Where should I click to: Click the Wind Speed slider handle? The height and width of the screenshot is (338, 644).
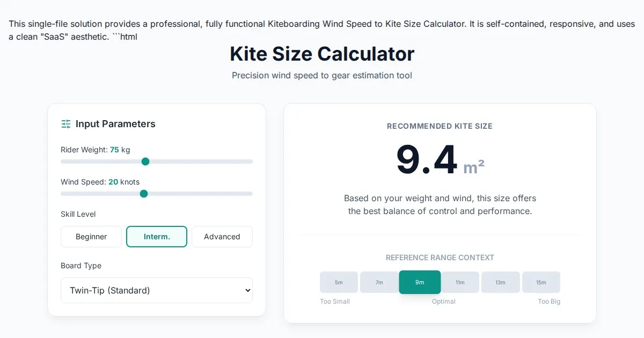[143, 194]
